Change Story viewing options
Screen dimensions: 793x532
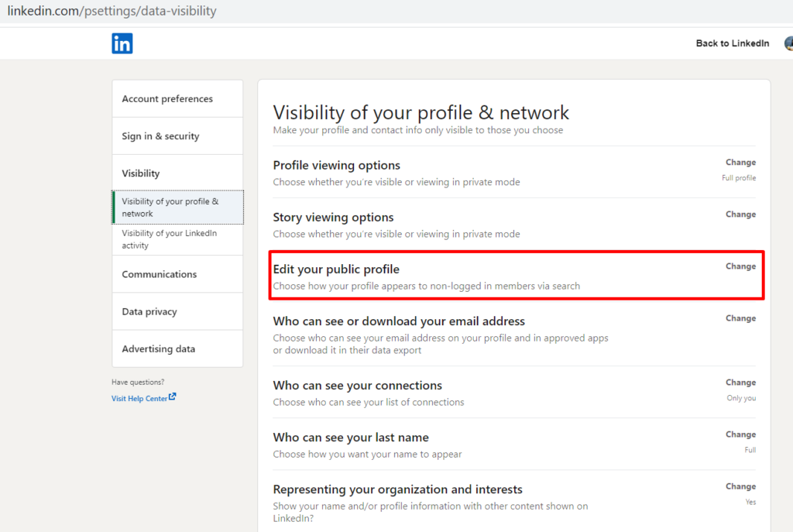pos(740,215)
